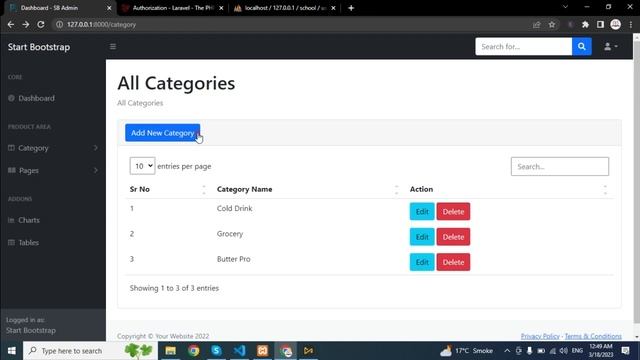Go forward in browser history
Viewport: 640px width, 360px height.
click(x=26, y=24)
